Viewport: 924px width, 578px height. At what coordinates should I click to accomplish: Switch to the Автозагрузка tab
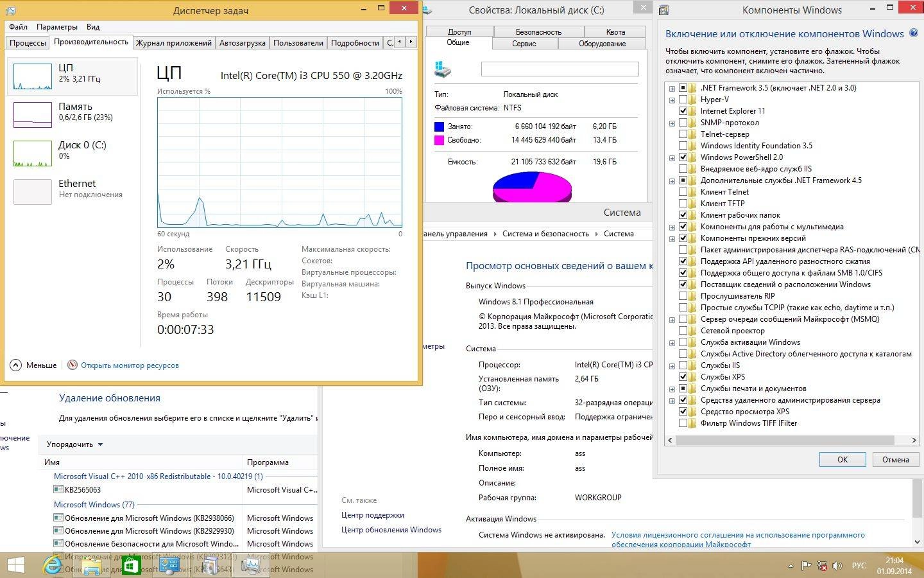(242, 42)
